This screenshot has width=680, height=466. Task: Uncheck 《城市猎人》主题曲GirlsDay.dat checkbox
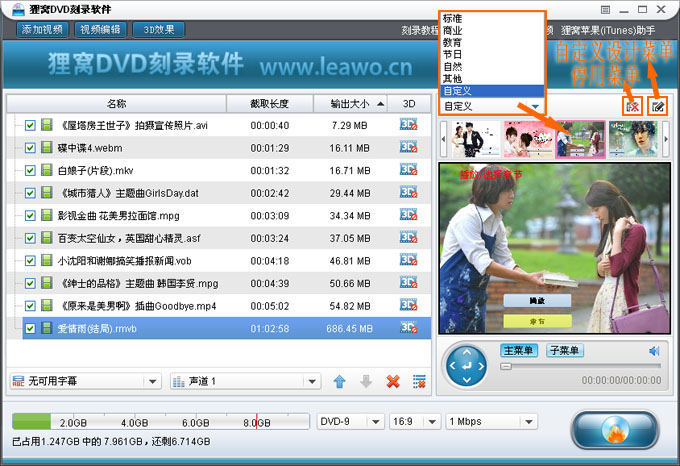[30, 193]
